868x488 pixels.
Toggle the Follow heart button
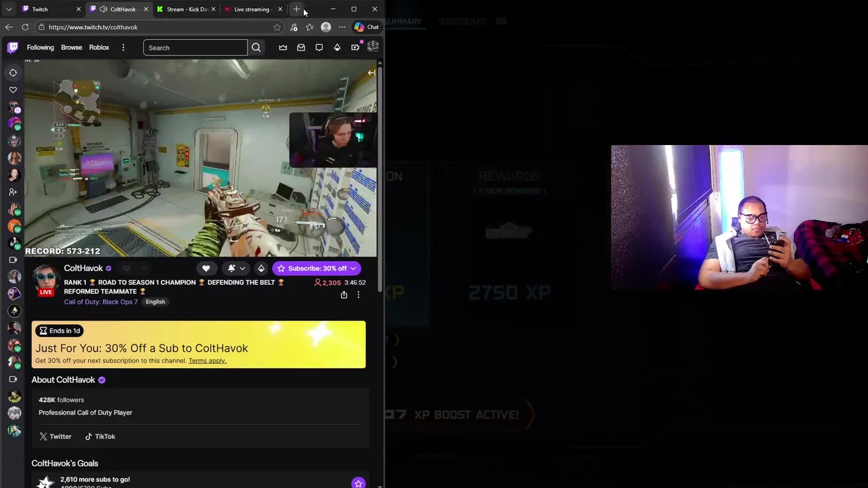pos(206,268)
